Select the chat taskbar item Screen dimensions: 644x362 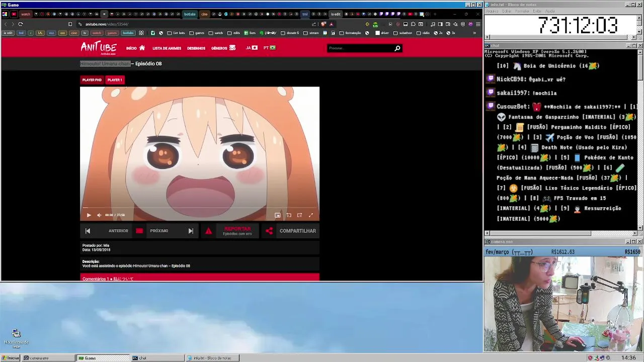point(157,358)
